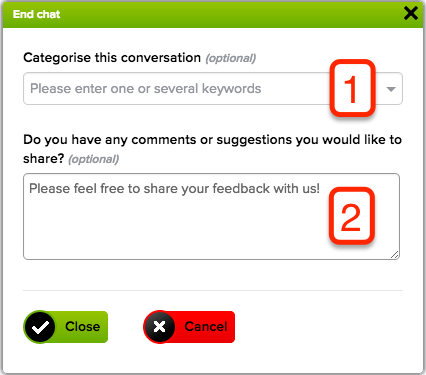Click into the feedback comments text area

pos(211,216)
